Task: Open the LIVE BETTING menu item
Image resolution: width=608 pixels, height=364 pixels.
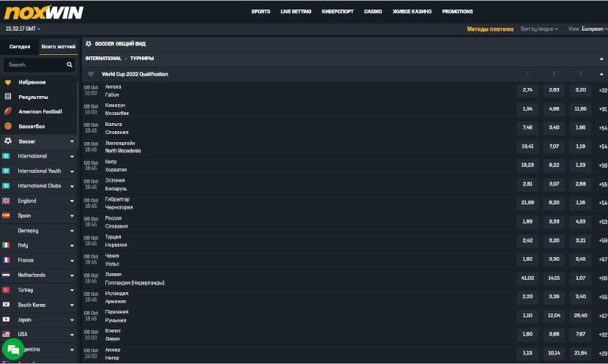Action: (296, 12)
